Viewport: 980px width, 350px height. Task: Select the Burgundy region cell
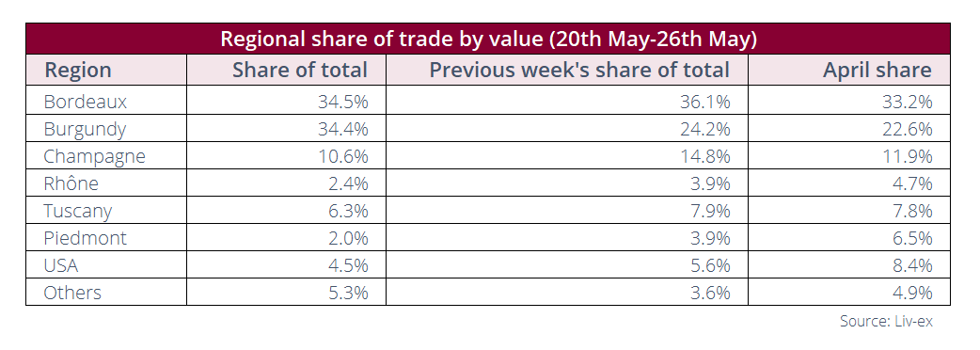pos(85,130)
